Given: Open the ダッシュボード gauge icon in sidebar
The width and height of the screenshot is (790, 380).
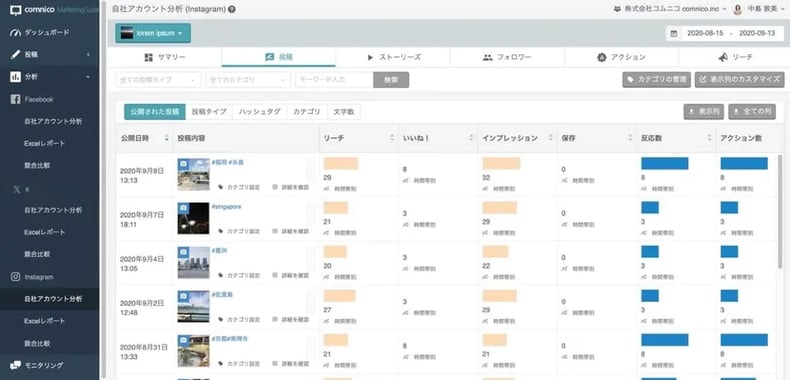Looking at the screenshot, I should point(16,32).
